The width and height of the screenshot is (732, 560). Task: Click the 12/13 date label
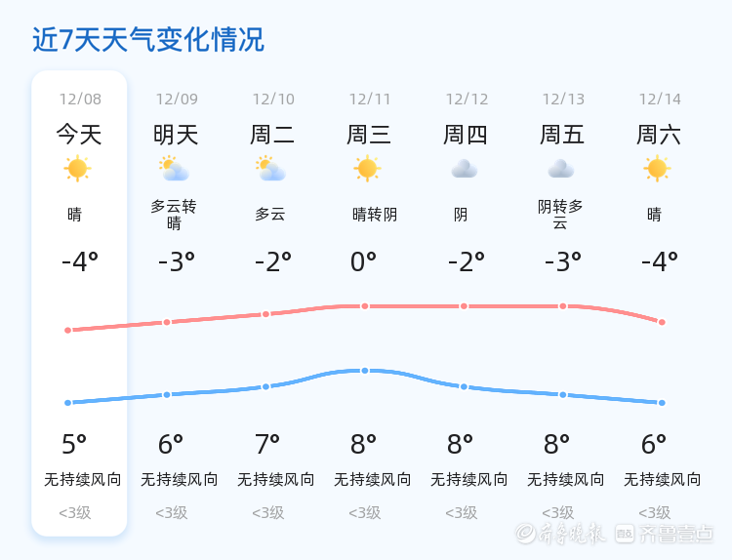(x=563, y=100)
